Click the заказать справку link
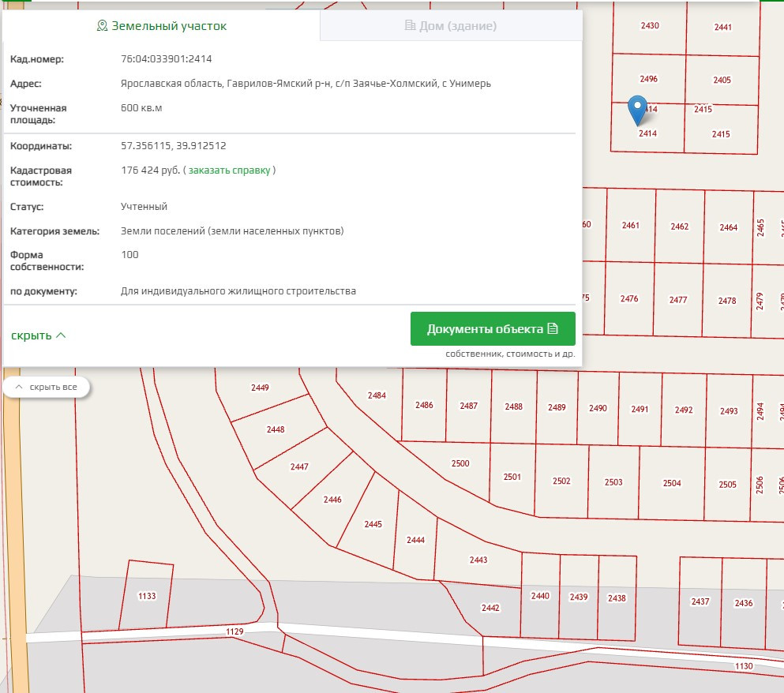The height and width of the screenshot is (693, 784). point(229,170)
